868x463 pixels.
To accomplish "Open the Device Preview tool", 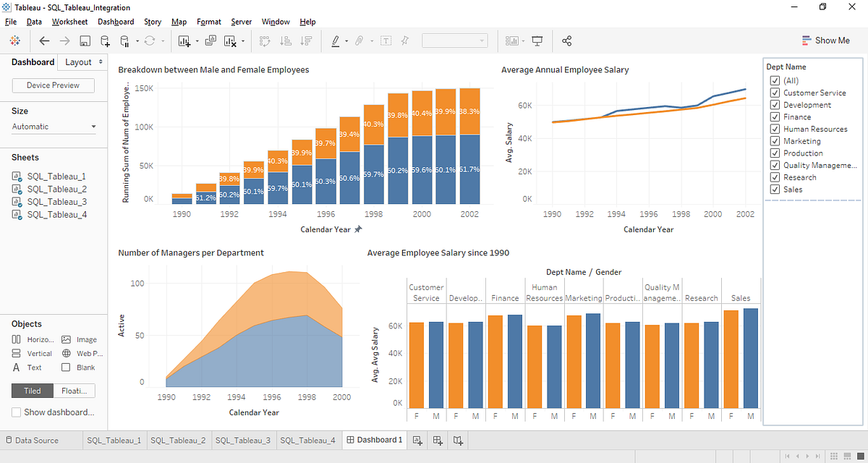I will tap(52, 85).
